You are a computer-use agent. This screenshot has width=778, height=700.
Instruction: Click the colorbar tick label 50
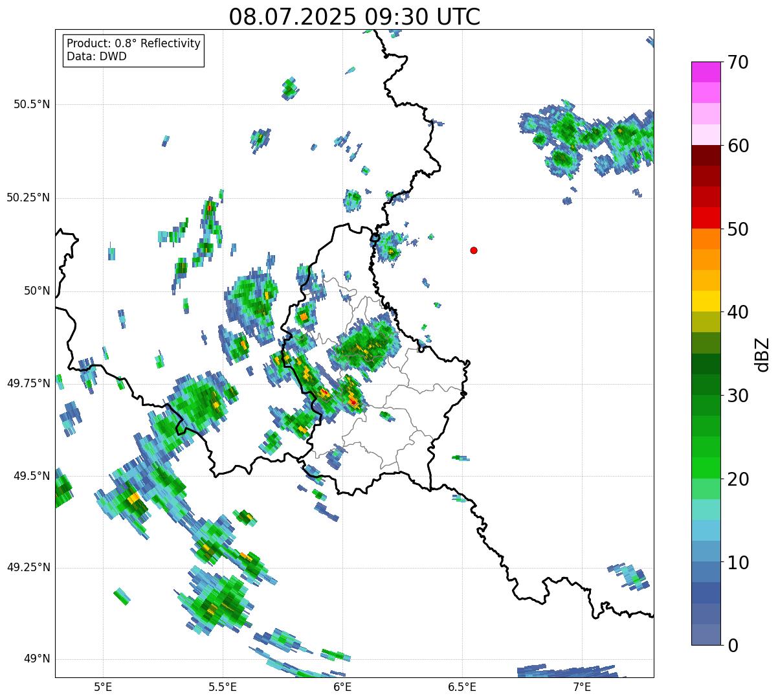point(738,229)
